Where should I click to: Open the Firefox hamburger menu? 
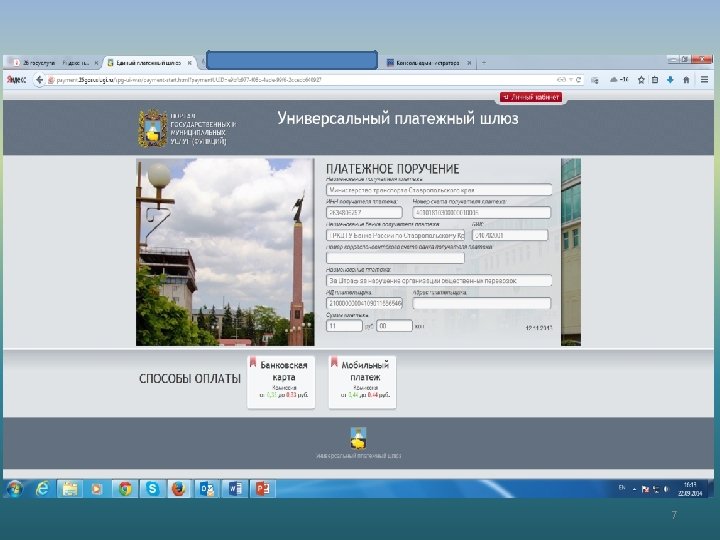tap(704, 80)
